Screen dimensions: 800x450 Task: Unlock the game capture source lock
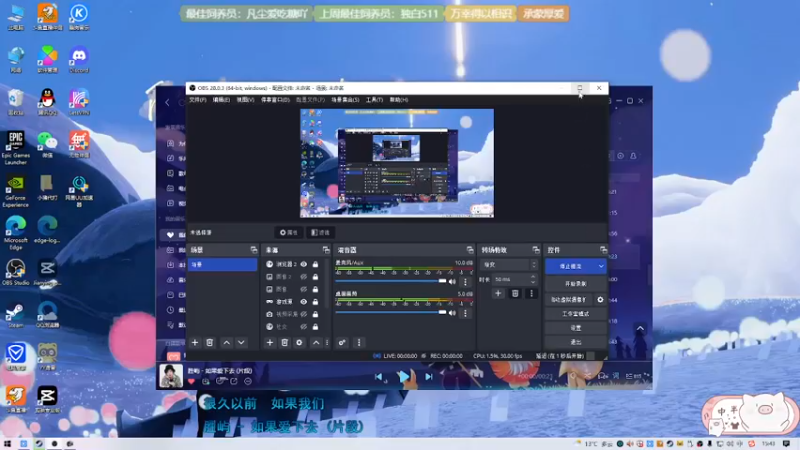[x=315, y=302]
